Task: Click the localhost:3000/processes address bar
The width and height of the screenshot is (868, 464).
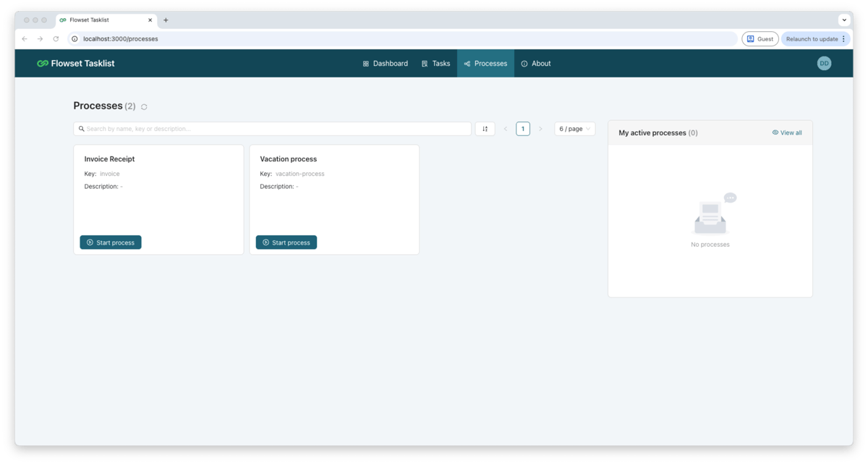Action: [x=402, y=39]
